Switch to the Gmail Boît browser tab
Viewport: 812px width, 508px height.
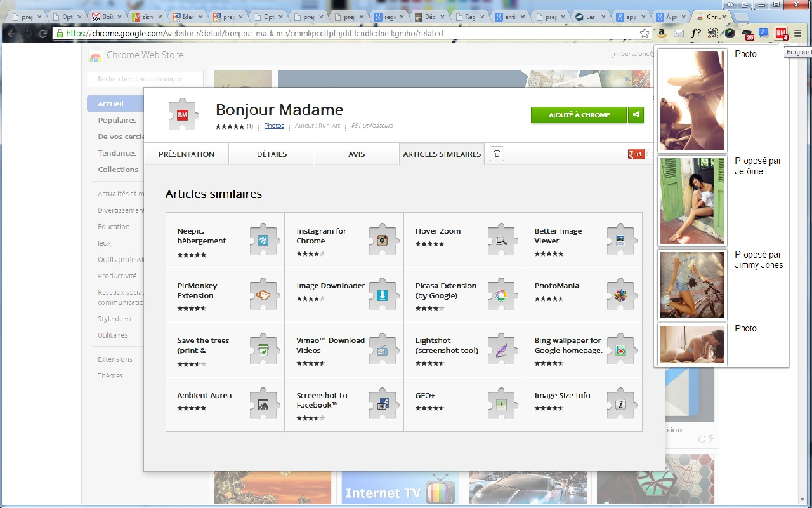tap(107, 17)
